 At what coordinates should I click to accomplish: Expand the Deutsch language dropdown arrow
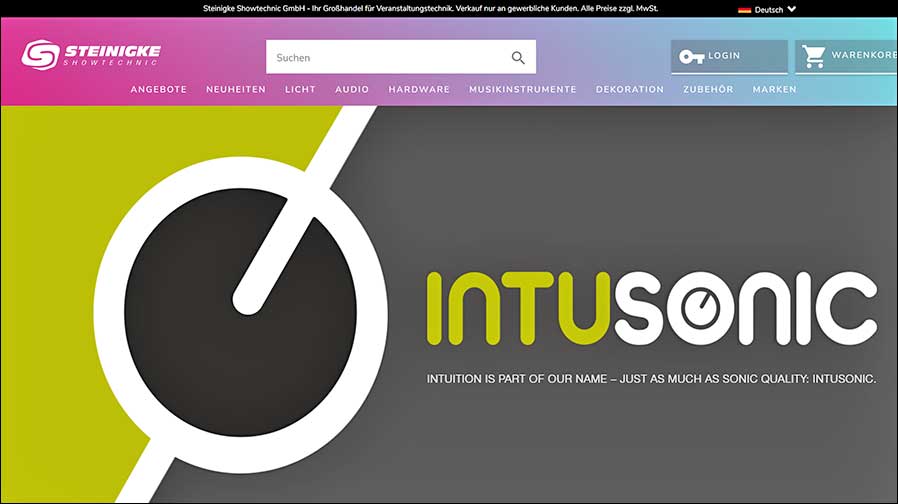point(791,9)
